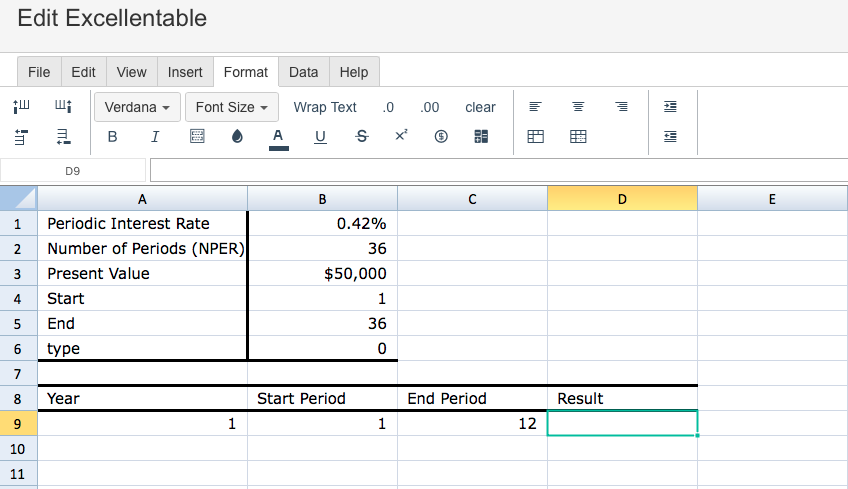848x489 pixels.
Task: Apply strikethrough to text
Action: (x=361, y=137)
